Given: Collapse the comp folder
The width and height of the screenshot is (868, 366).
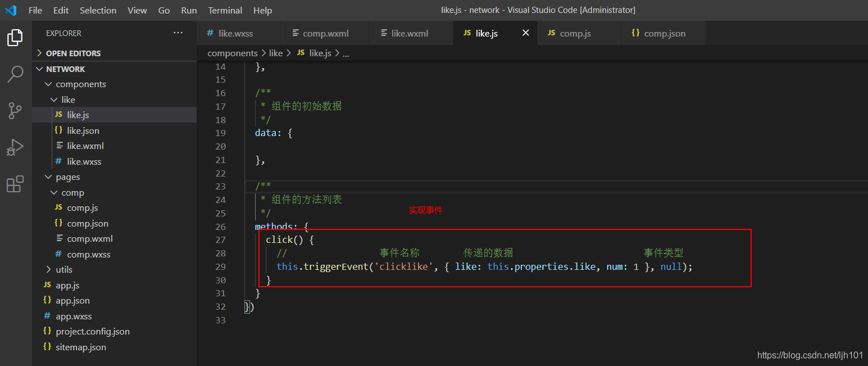Looking at the screenshot, I should pos(114,192).
